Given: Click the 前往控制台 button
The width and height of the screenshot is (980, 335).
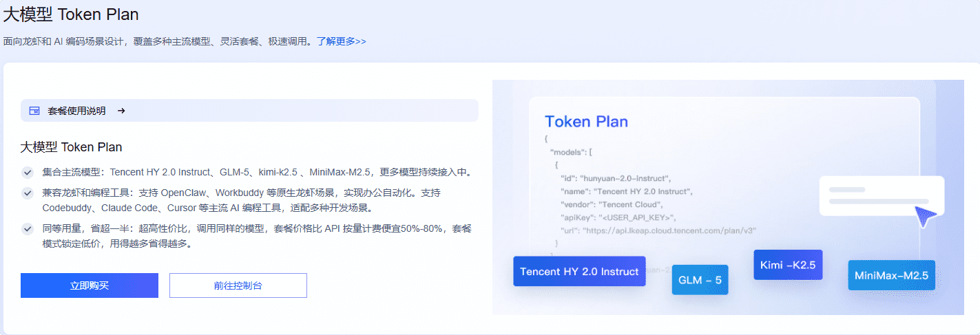Looking at the screenshot, I should 238,285.
